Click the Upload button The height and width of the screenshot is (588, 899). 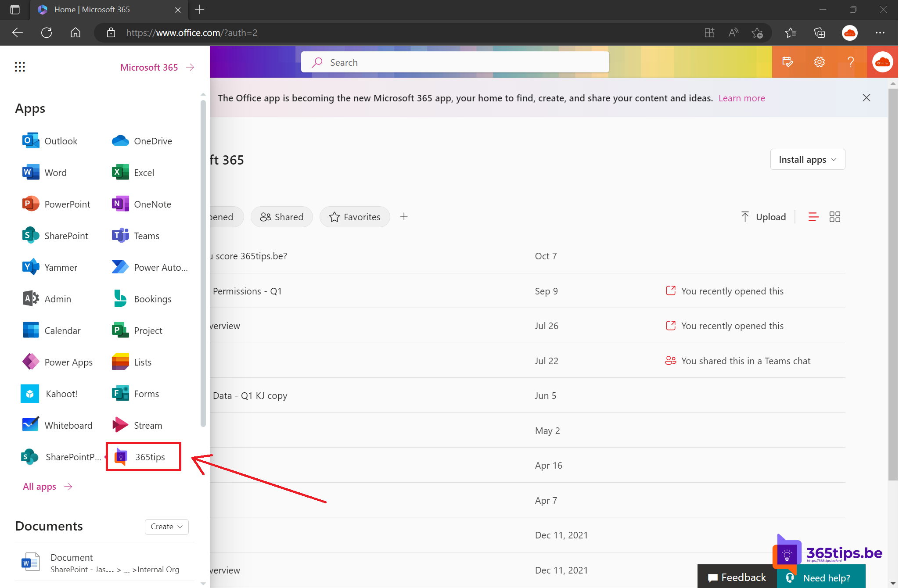762,217
